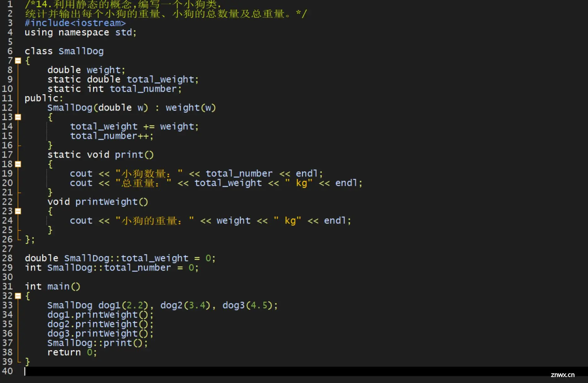Click the 'int main()' line
Screen dimensions: 588x383
coord(52,286)
